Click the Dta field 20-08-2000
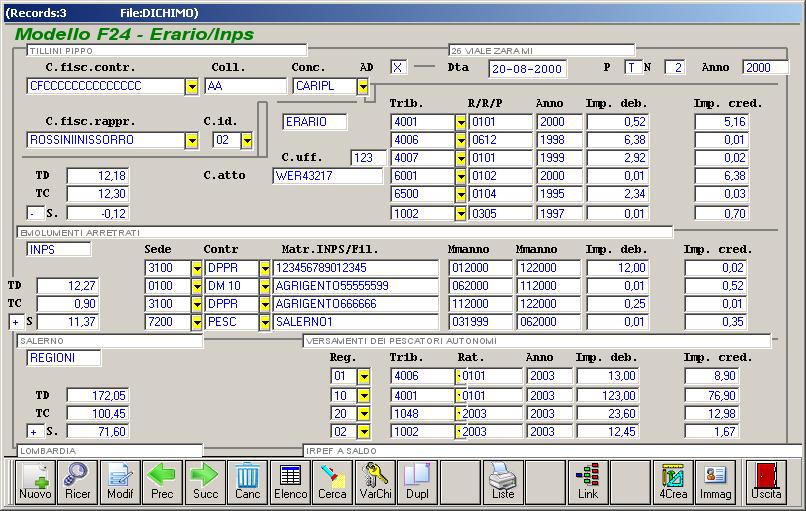806x511 pixels. point(527,69)
